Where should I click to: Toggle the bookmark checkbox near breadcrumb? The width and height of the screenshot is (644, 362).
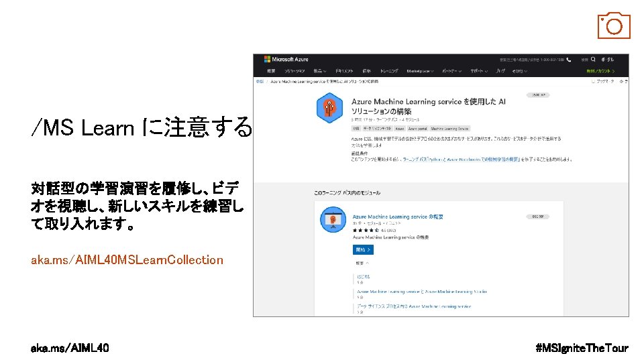(592, 82)
